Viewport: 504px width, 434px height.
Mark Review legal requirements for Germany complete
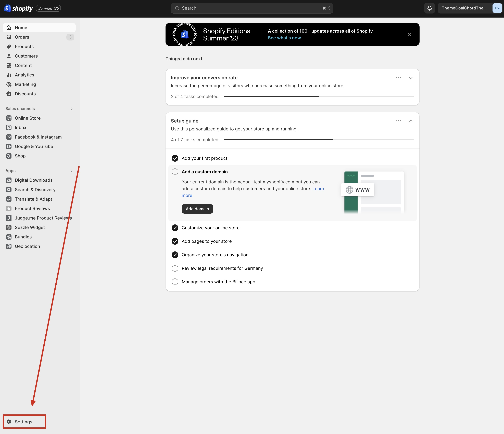(175, 268)
